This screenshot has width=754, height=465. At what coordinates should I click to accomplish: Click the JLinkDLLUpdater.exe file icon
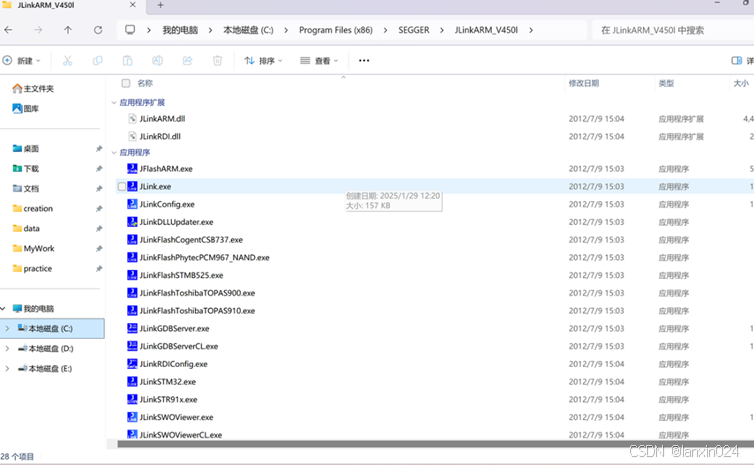click(x=132, y=222)
